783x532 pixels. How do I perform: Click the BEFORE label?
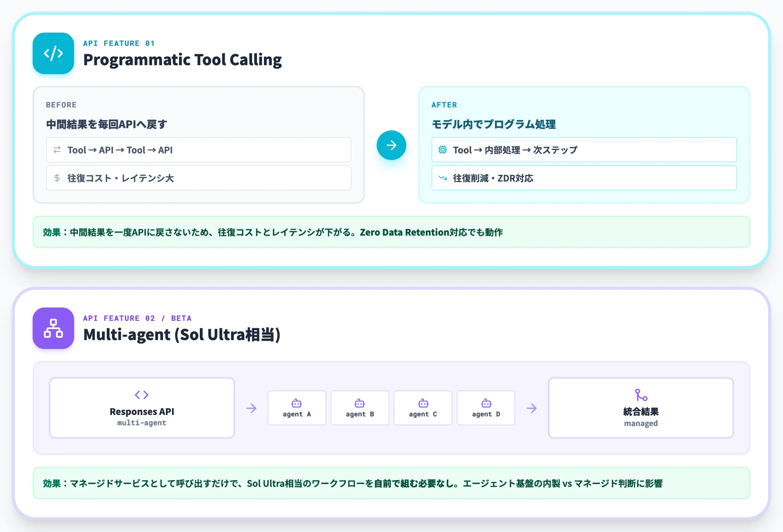[61, 105]
